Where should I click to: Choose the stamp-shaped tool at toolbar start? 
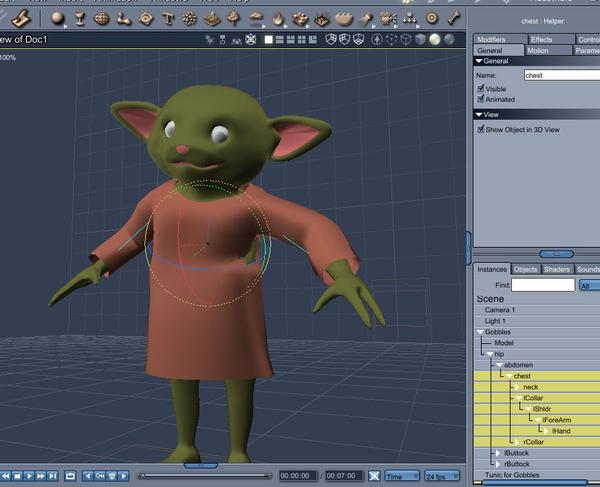coord(20,18)
